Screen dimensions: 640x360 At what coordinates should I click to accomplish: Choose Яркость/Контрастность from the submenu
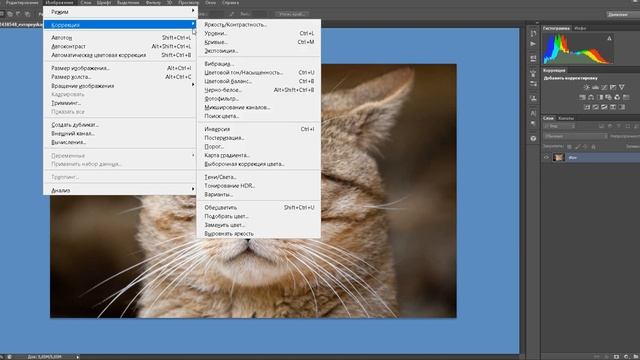(259, 24)
